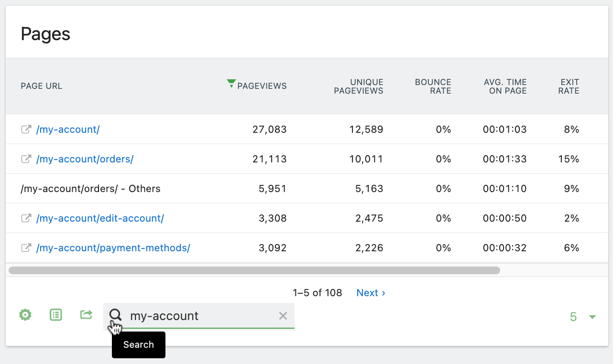Image resolution: width=613 pixels, height=364 pixels.
Task: Click the magnifying glass search icon
Action: [115, 315]
